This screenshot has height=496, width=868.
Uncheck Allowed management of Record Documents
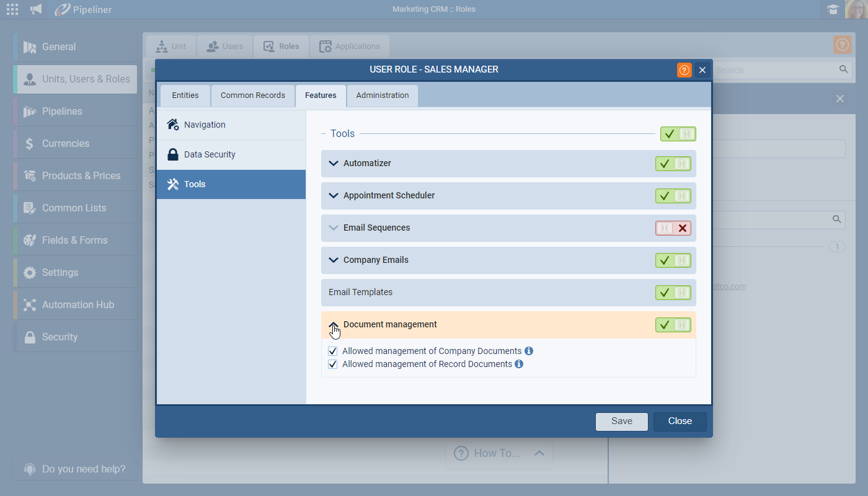click(333, 365)
